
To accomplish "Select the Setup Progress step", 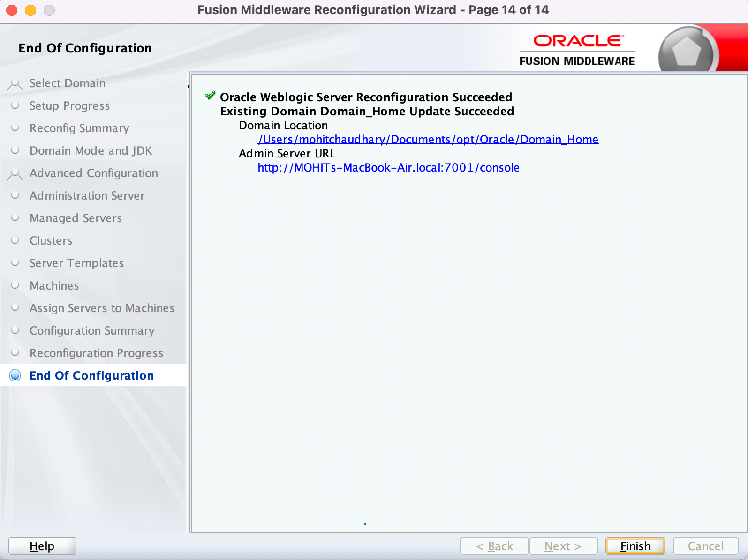I will point(69,106).
